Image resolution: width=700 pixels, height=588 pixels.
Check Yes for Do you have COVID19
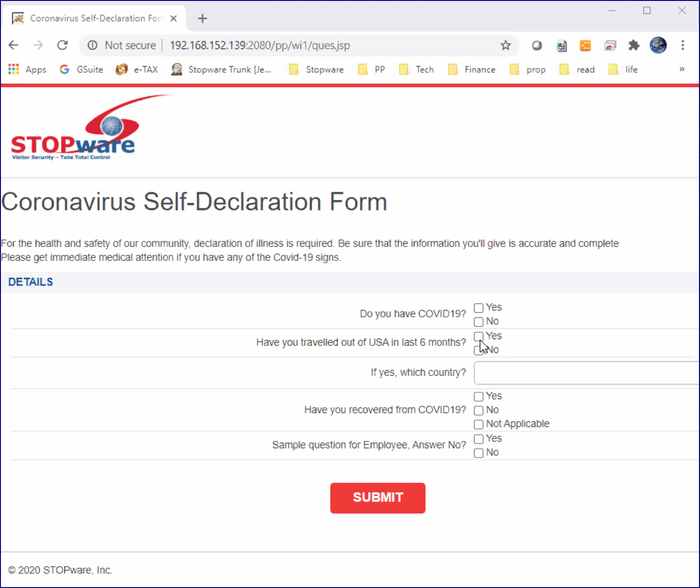click(x=479, y=308)
